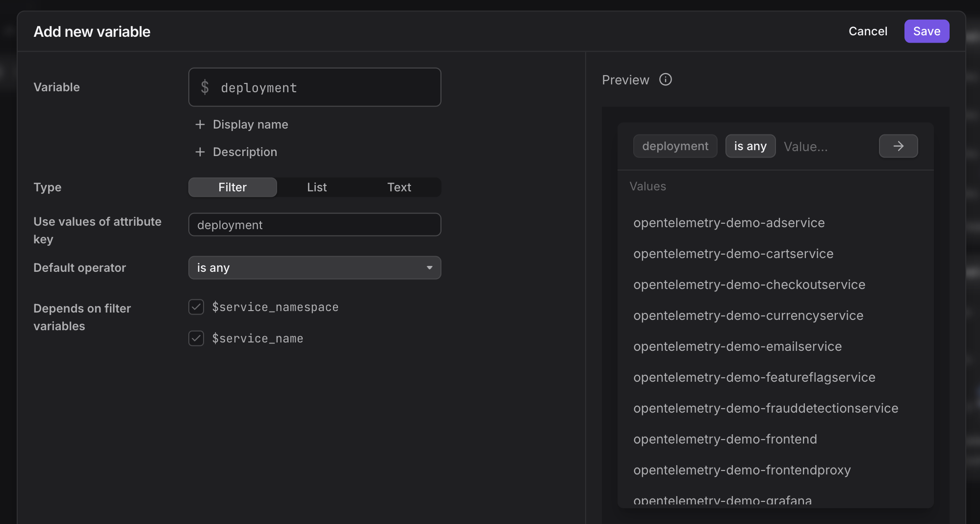Screen dimensions: 980x524
Task: Click the attribute key input field
Action: click(x=314, y=225)
